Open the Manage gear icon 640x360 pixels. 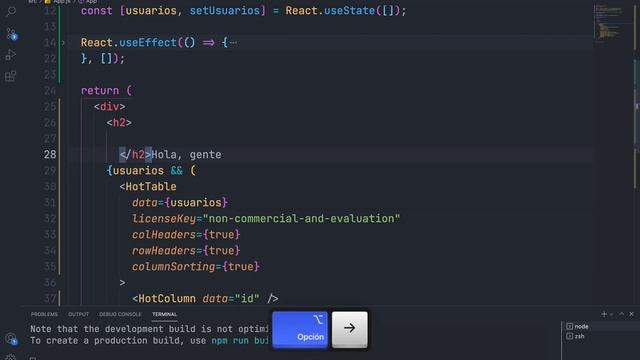(x=11, y=357)
